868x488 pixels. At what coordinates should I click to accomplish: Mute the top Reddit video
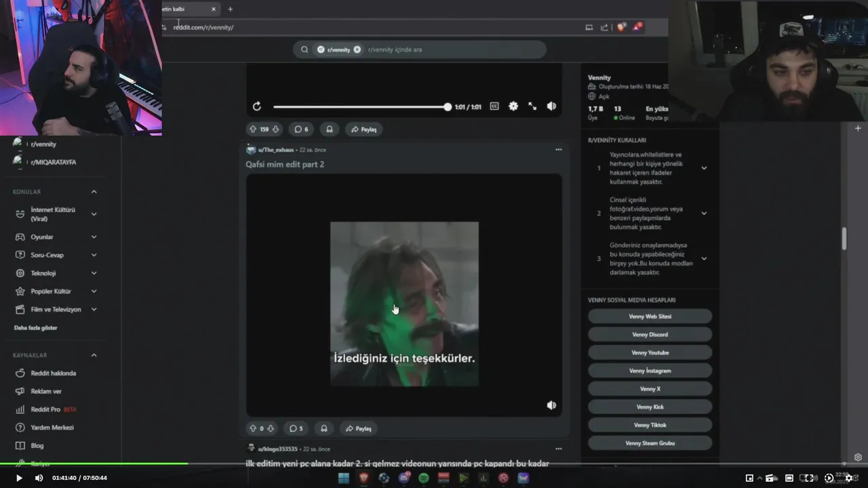[551, 106]
